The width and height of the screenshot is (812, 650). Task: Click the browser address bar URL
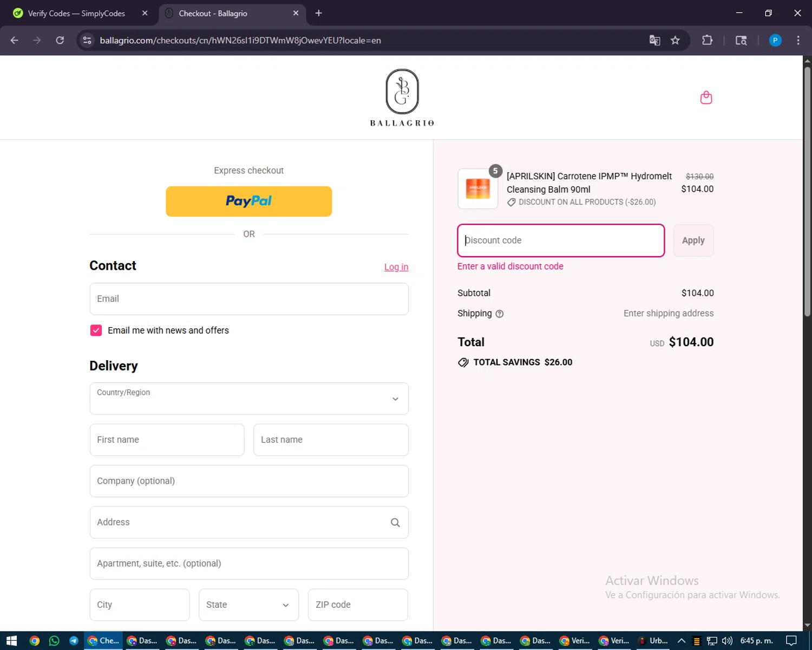click(240, 40)
